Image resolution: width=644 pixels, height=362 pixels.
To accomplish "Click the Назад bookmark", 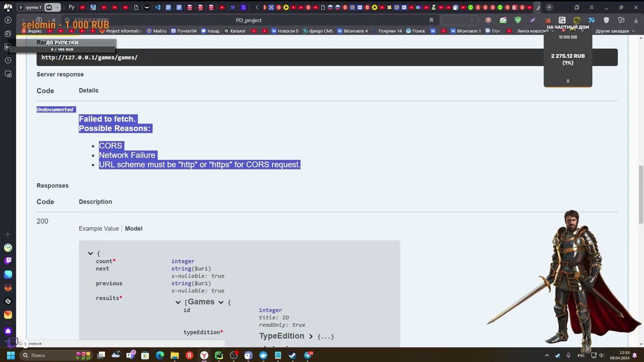I will (210, 31).
